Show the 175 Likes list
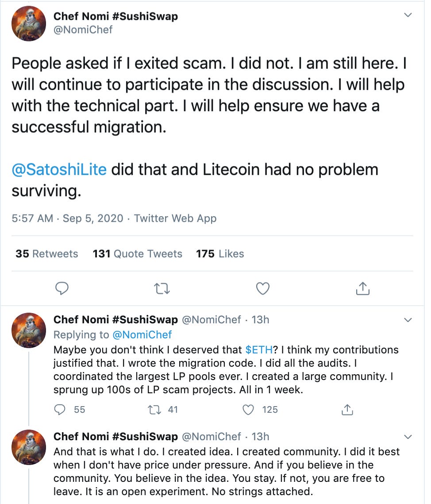 coord(220,254)
